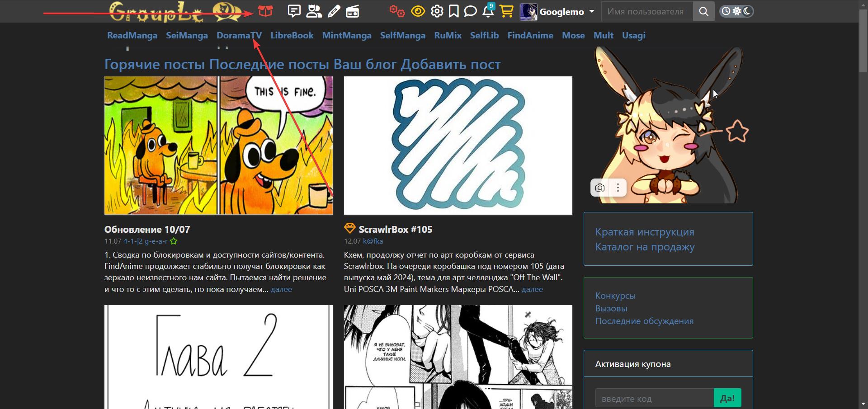Open the This is fine post thumbnail
Image resolution: width=868 pixels, height=409 pixels.
(218, 145)
